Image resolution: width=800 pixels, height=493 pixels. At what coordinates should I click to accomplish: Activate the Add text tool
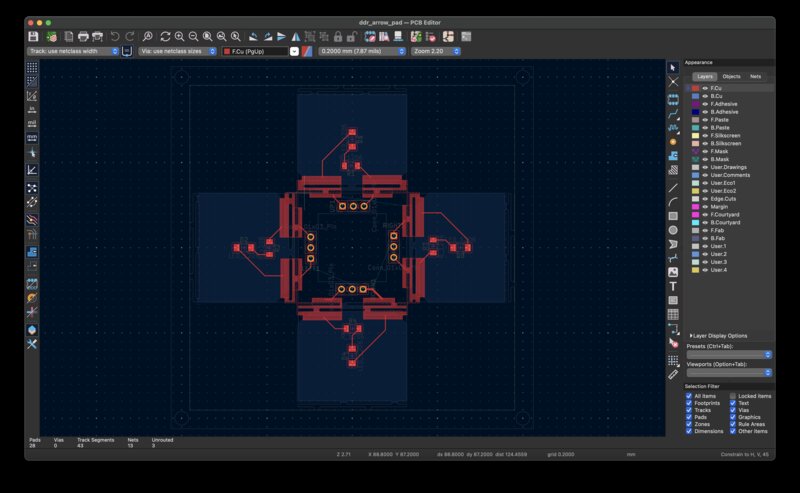click(673, 286)
